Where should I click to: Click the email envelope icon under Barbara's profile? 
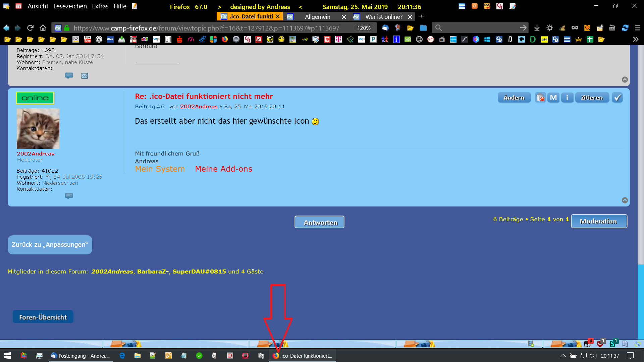coord(85,76)
